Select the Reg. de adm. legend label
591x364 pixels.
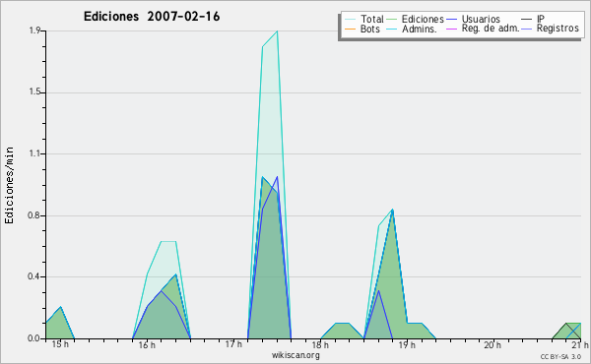coord(491,29)
